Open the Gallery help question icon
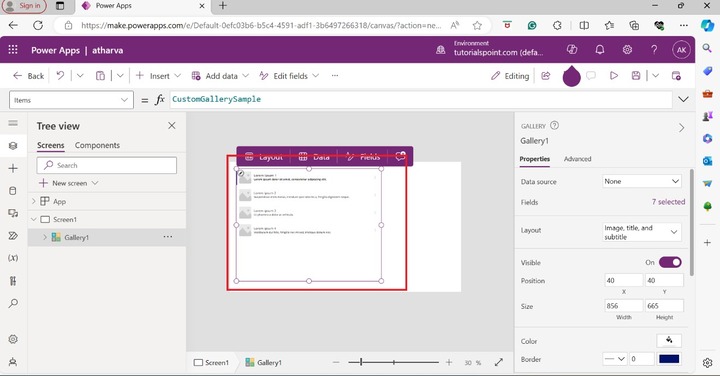Viewport: 720px width, 376px height. (554, 125)
